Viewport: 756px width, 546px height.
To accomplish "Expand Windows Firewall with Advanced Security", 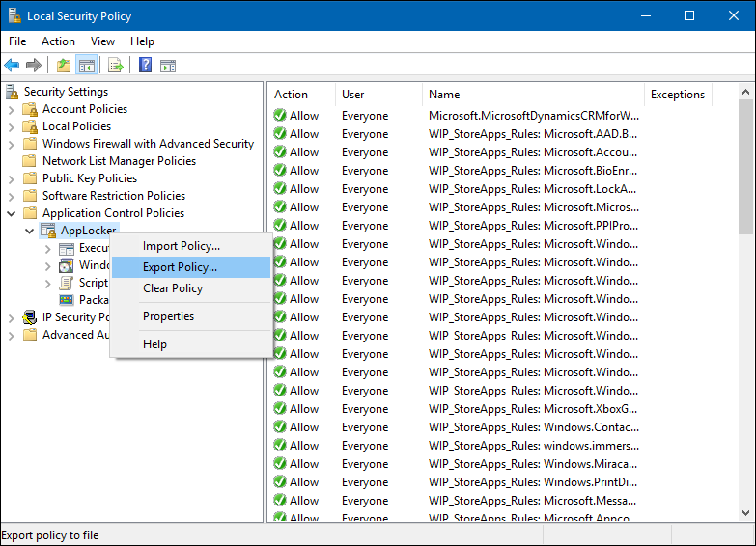I will [x=12, y=144].
